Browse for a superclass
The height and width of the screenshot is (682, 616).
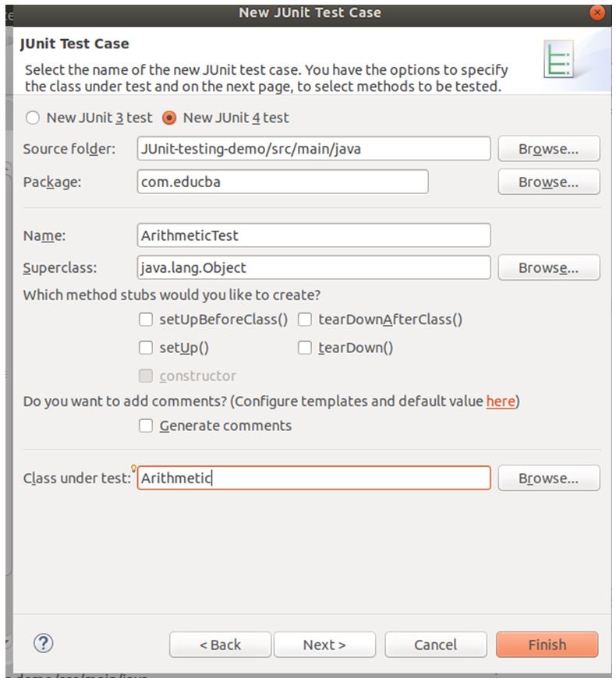point(548,267)
